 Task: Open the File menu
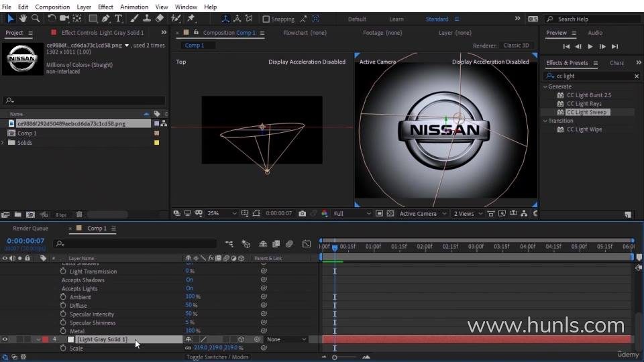click(x=7, y=7)
